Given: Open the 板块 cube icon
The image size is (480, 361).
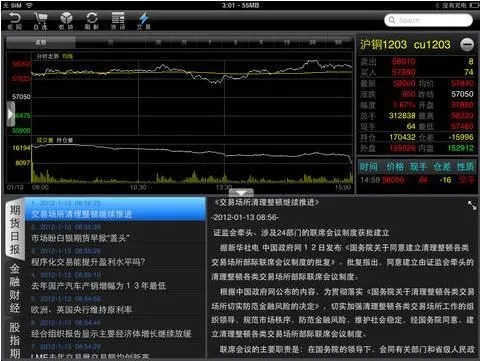Looking at the screenshot, I should 66,21.
